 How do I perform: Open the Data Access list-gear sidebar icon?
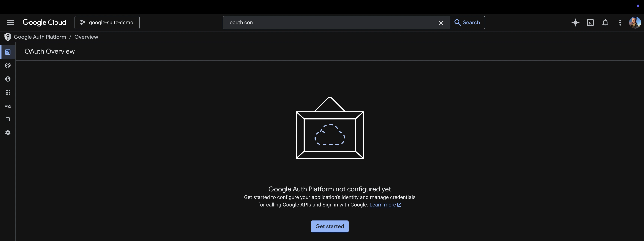pyautogui.click(x=8, y=106)
